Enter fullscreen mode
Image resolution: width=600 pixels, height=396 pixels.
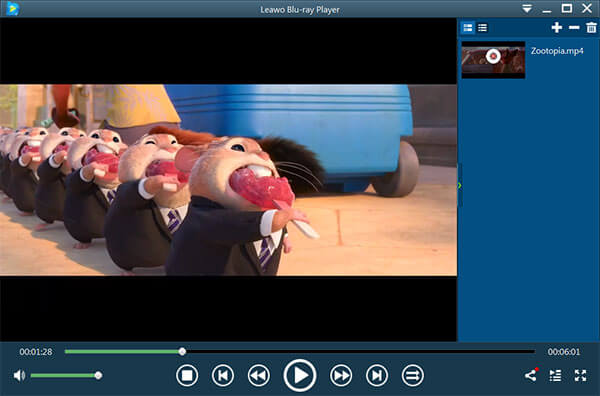tap(580, 375)
